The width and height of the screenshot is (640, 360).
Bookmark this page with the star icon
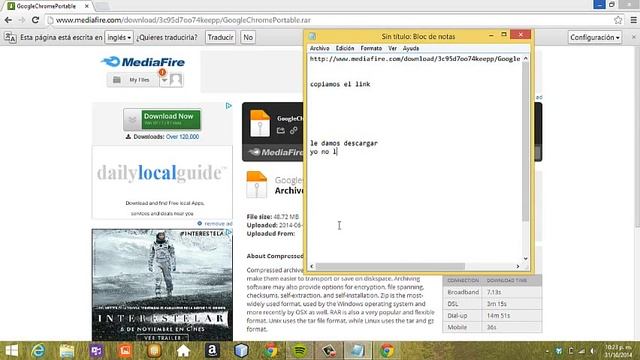(x=618, y=20)
